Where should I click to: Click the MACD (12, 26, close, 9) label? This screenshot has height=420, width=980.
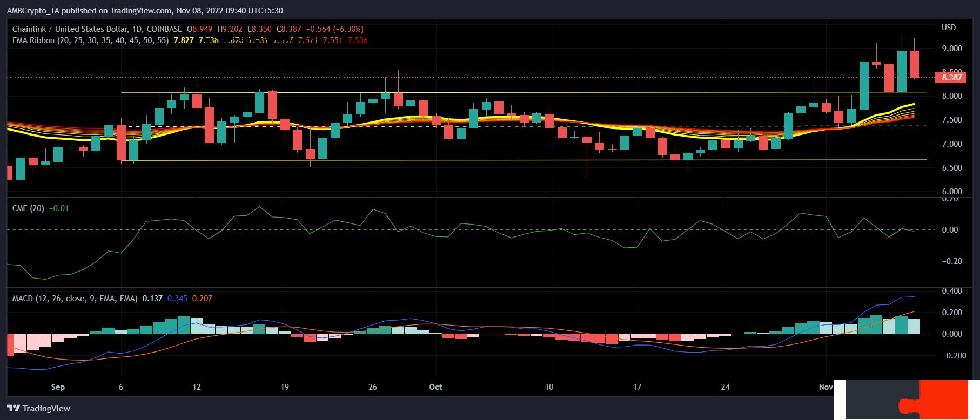(x=75, y=299)
